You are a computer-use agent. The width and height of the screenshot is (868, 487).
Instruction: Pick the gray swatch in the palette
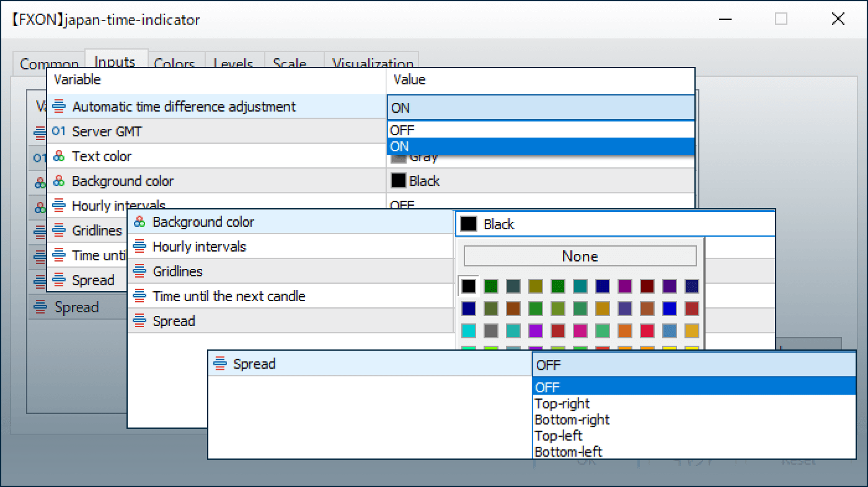pyautogui.click(x=491, y=330)
